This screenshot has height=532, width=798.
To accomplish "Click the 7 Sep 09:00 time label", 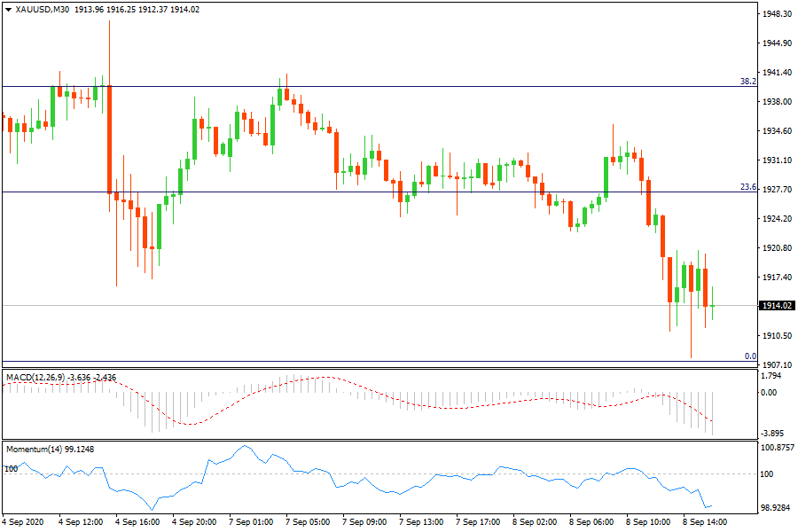I will (x=365, y=522).
